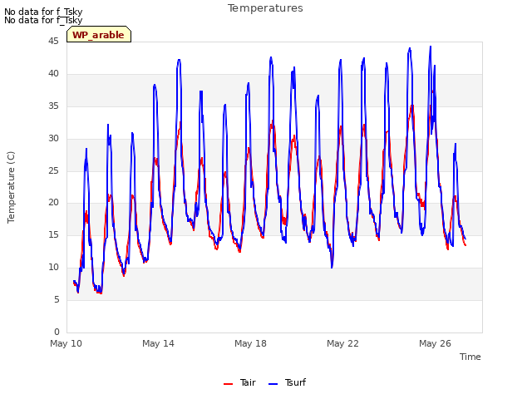This screenshot has width=532, height=399.
Task: Click the 40 y-axis tick label
Action: [x=53, y=74]
